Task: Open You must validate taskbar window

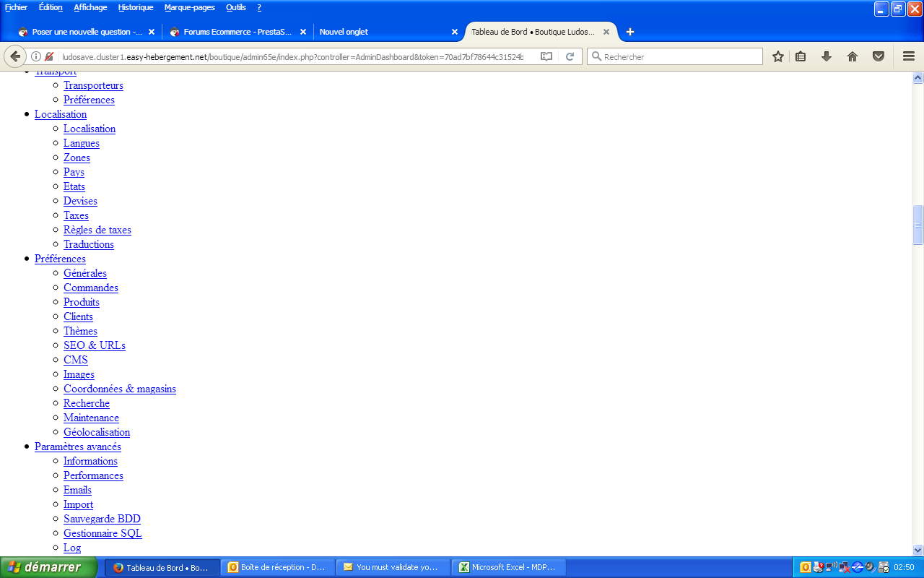Action: (393, 567)
